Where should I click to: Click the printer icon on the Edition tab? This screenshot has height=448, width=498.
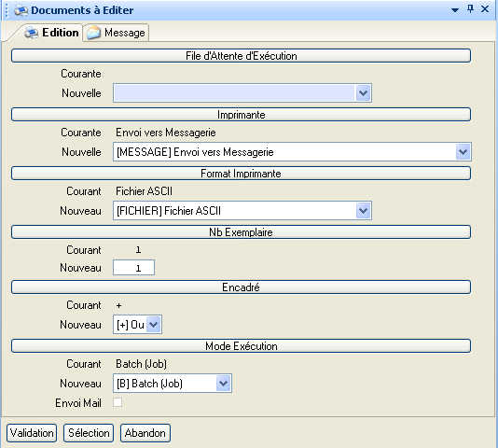tap(32, 33)
